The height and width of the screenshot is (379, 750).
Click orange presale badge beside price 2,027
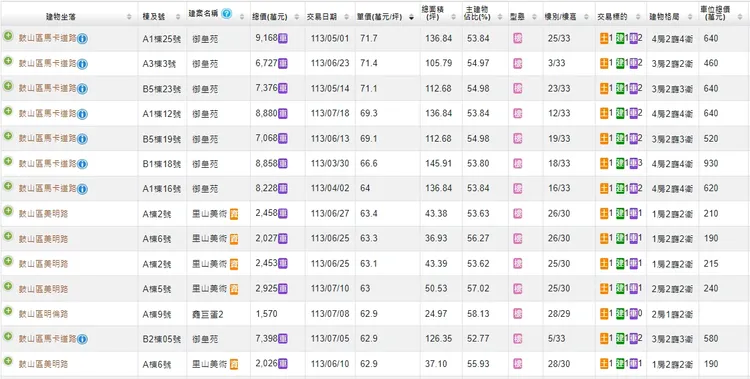234,239
